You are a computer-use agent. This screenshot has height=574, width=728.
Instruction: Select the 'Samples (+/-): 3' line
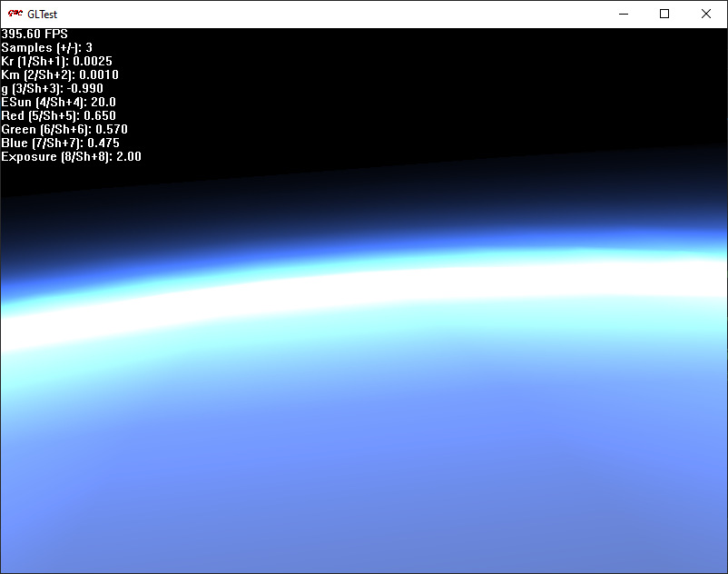[47, 47]
